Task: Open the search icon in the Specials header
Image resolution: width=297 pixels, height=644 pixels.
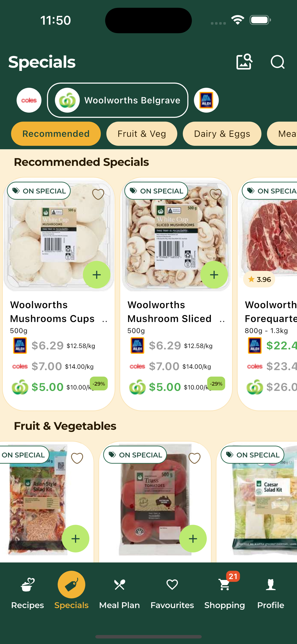Action: click(x=277, y=62)
